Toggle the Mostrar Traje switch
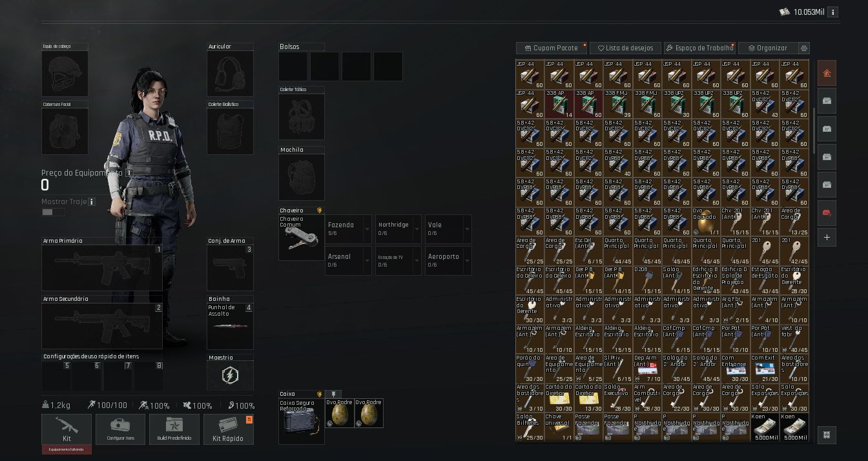Image resolution: width=868 pixels, height=461 pixels. coord(53,212)
